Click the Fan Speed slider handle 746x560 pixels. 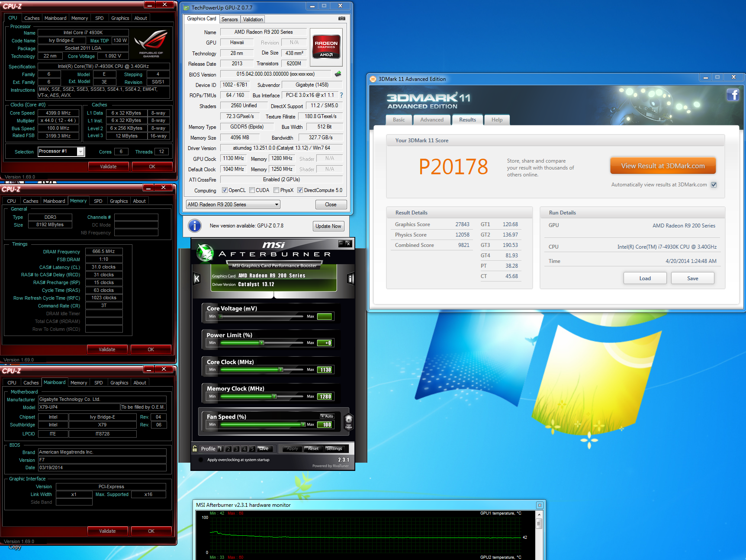(303, 425)
